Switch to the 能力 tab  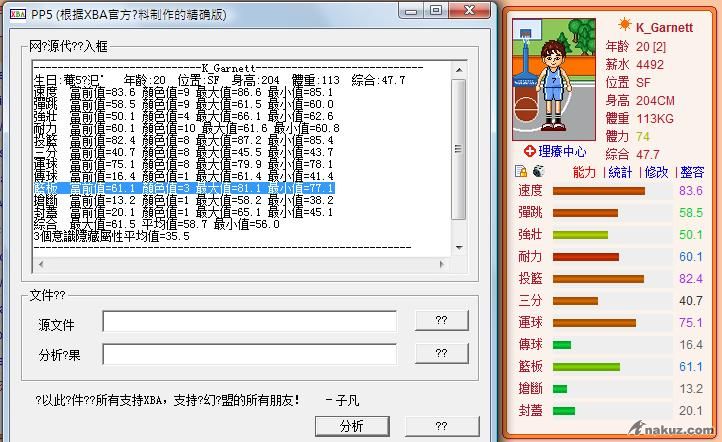click(584, 172)
